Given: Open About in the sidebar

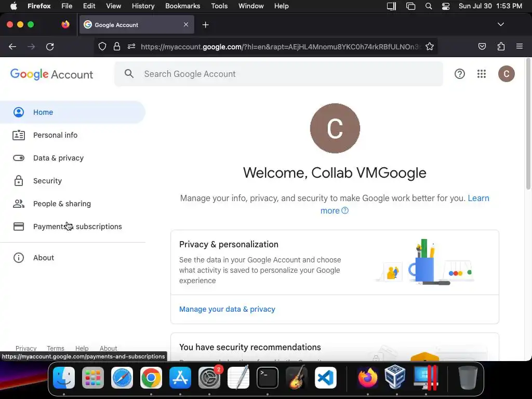Looking at the screenshot, I should 73,258.
